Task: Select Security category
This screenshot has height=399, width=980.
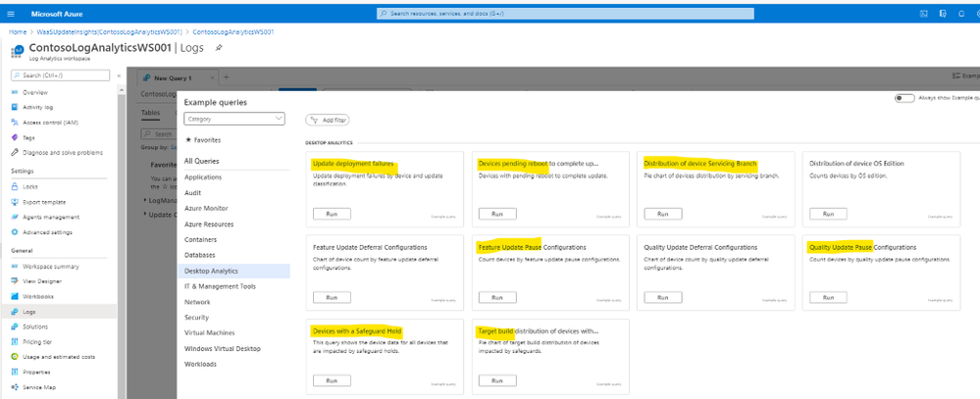Action: 197,318
